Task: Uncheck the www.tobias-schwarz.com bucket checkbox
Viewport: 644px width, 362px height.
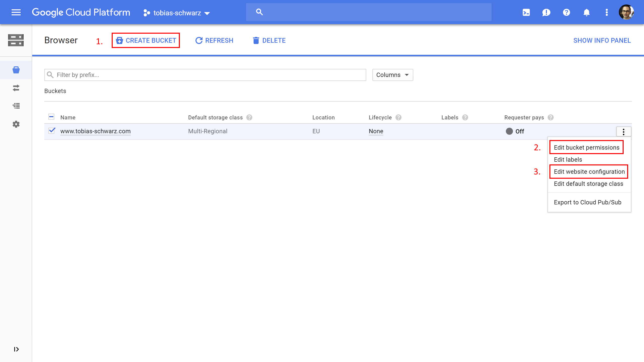Action: 52,131
